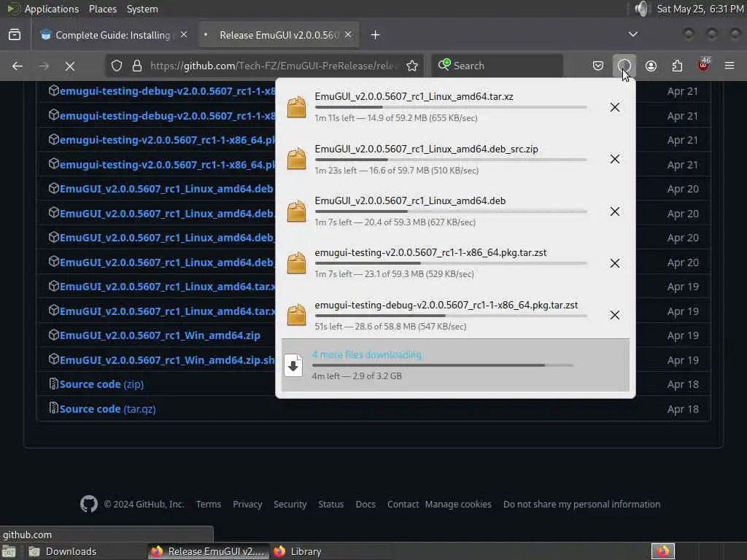Screen dimensions: 747x560
Task: Click progress bar of Linux_amd64.tar.xz download
Action: (x=451, y=107)
